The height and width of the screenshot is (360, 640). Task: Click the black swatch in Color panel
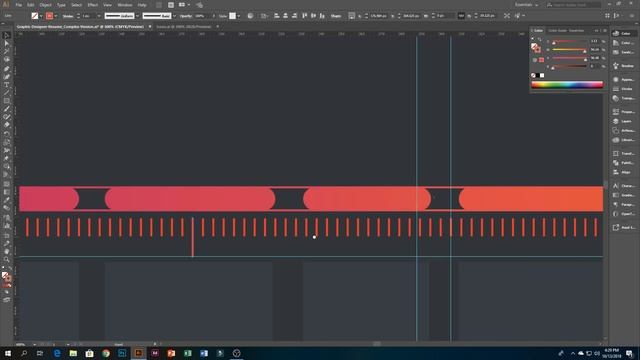pos(538,76)
